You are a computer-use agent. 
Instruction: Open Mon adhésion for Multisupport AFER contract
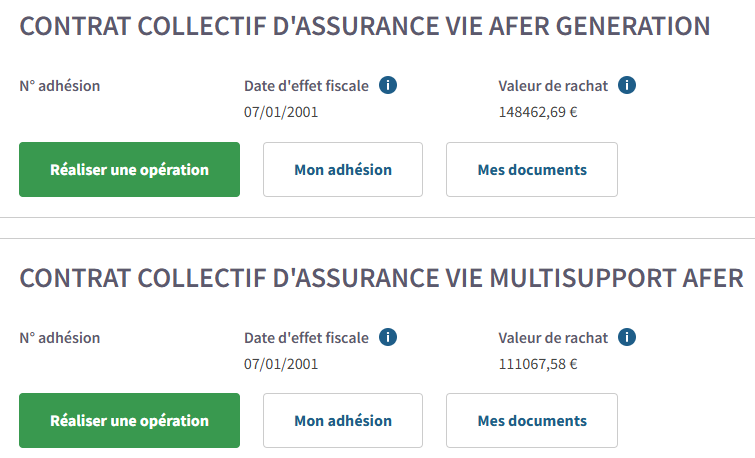[343, 421]
